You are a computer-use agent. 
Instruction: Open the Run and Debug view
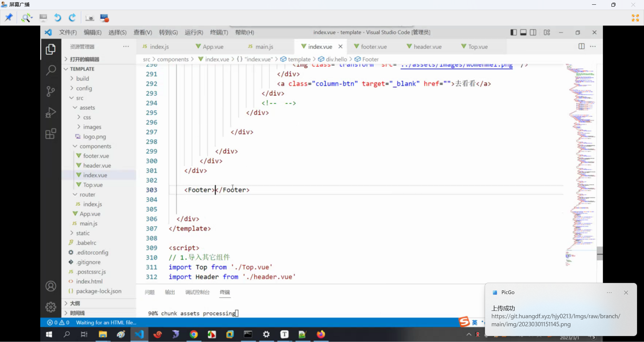pos(51,113)
